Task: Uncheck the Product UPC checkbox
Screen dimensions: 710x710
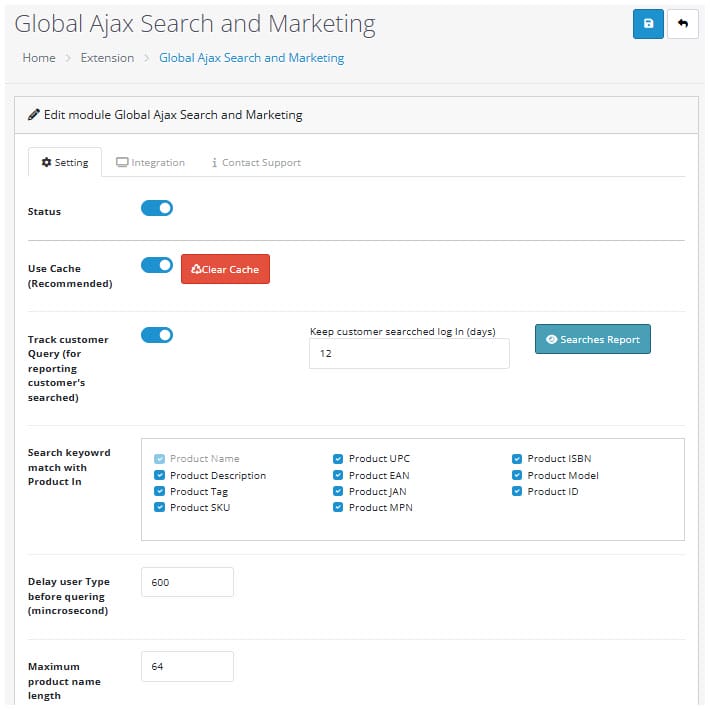Action: coord(338,459)
